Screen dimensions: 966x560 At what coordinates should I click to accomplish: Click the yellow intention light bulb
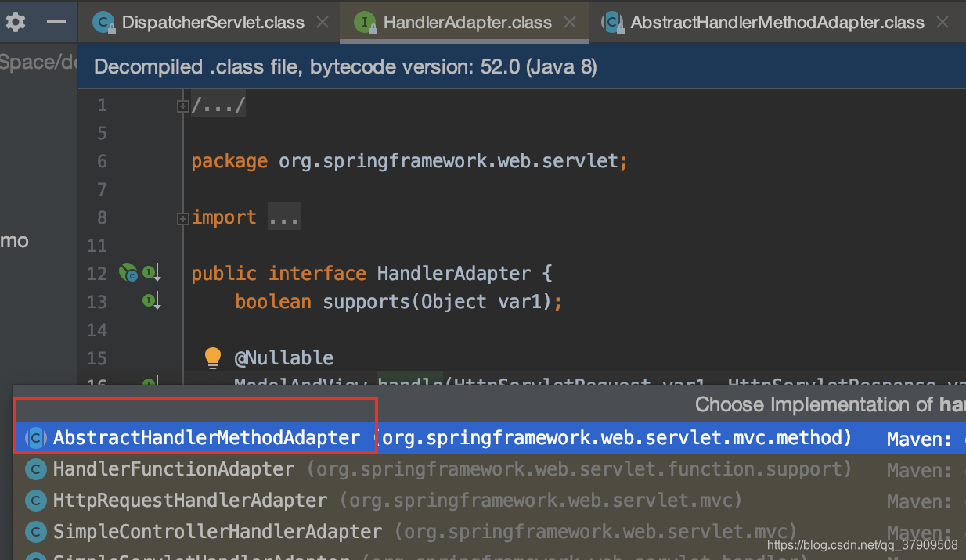click(x=213, y=357)
